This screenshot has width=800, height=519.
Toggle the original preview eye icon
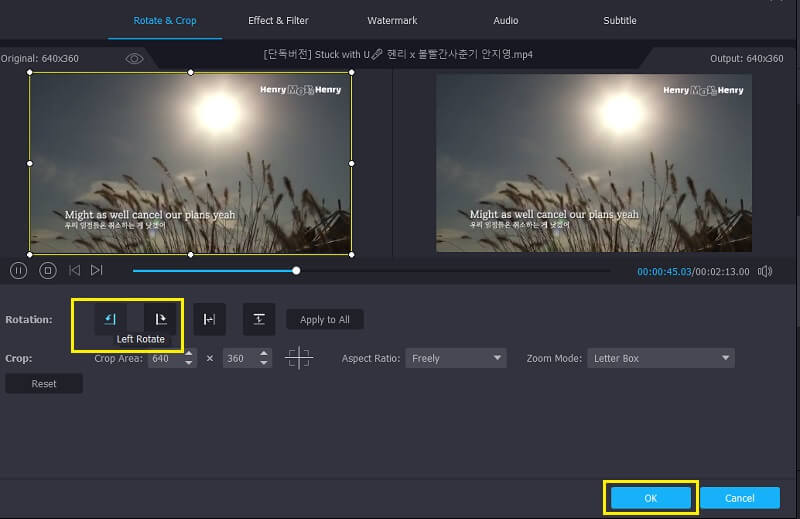(x=134, y=59)
